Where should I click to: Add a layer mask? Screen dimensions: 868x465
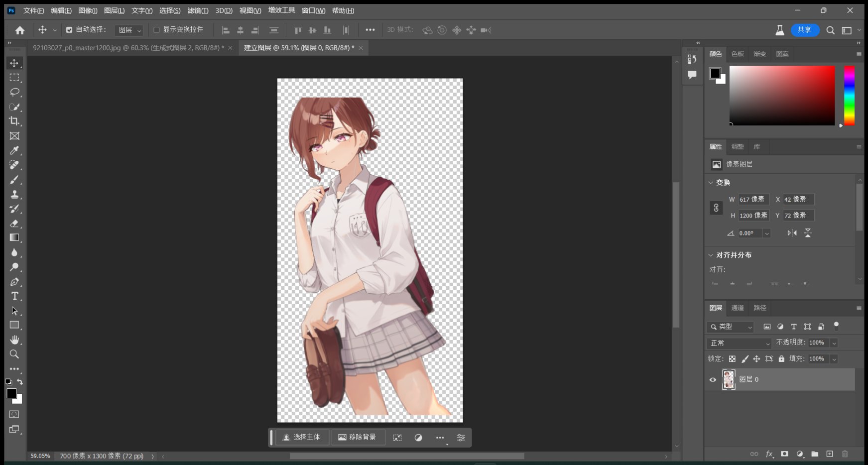(x=784, y=454)
